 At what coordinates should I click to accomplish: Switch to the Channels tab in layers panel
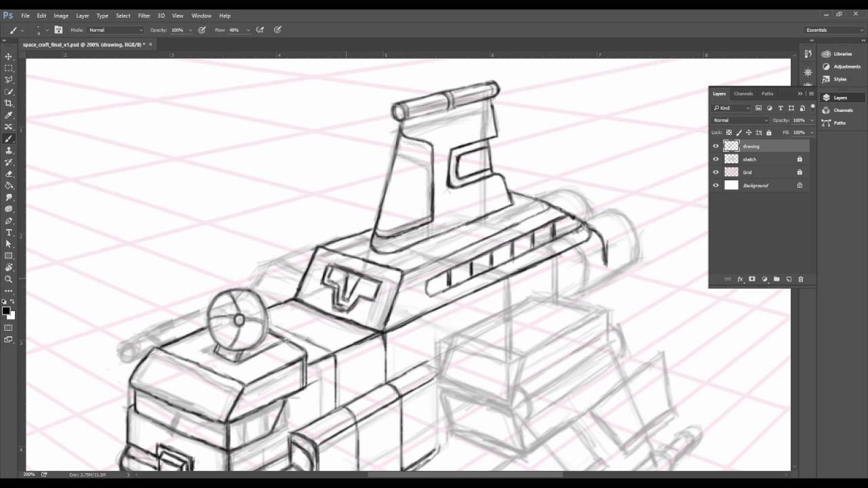[743, 94]
